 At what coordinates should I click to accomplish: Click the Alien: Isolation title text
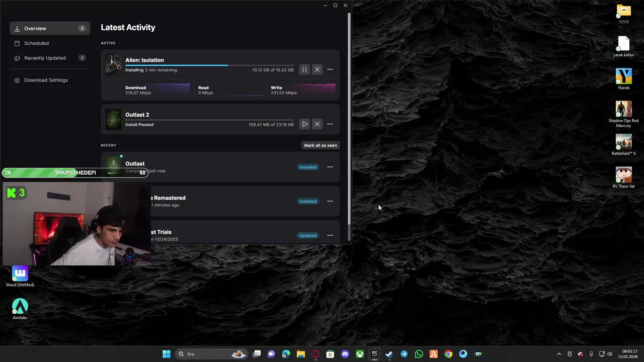pyautogui.click(x=144, y=60)
